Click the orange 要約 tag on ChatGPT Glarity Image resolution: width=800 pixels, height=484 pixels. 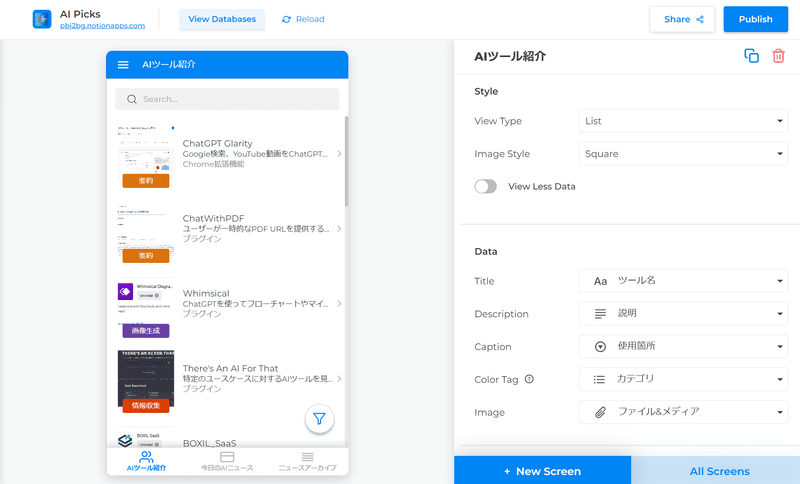[x=146, y=181]
